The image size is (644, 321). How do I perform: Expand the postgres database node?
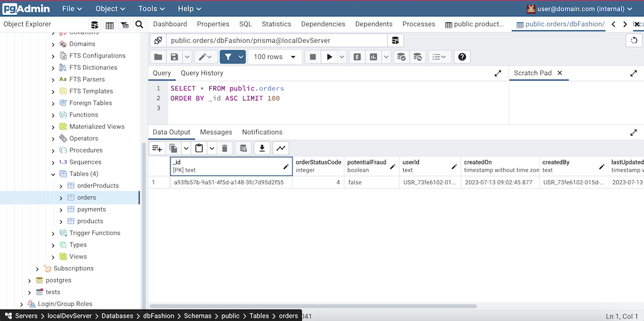point(29,281)
